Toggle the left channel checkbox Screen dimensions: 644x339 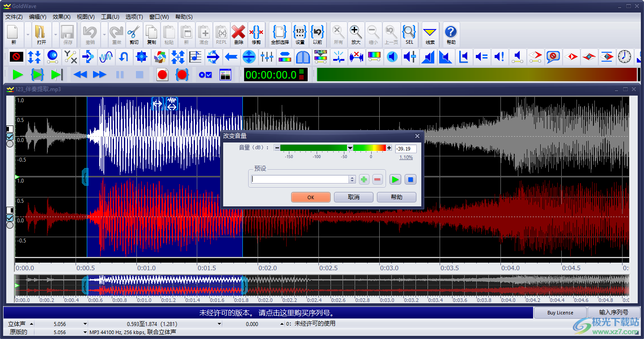(x=10, y=136)
